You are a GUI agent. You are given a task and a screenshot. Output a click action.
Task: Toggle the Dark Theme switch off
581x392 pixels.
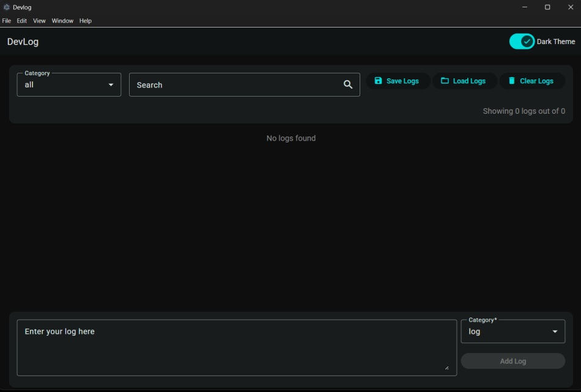(522, 41)
